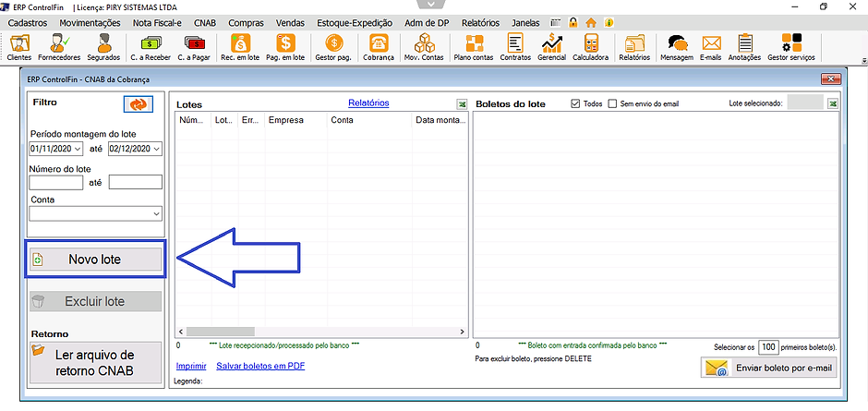Click Salvar boletos em PDF link
Image resolution: width=868 pixels, height=411 pixels.
click(x=260, y=366)
